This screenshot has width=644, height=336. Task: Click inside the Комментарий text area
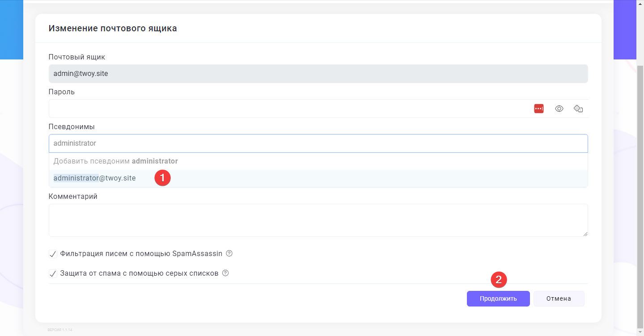(318, 220)
